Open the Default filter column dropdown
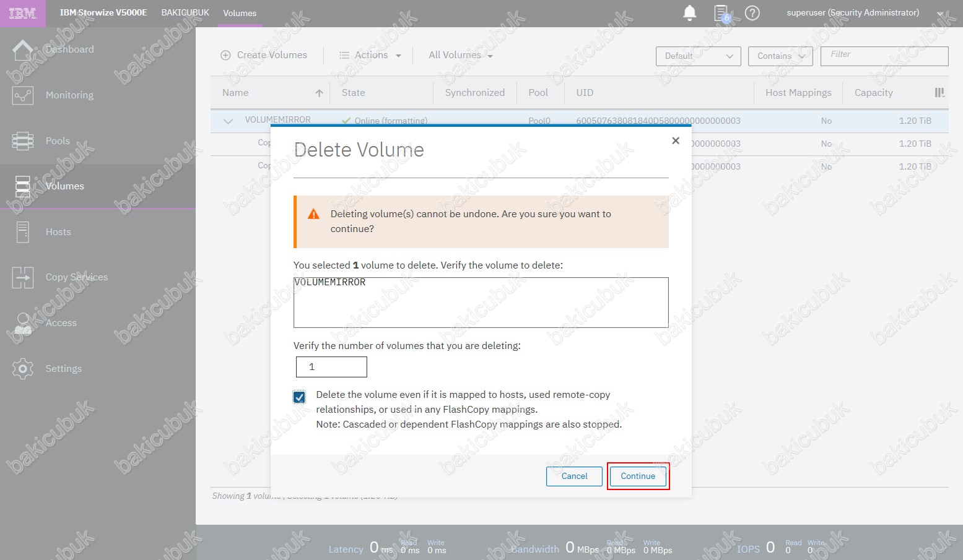Viewport: 963px width, 560px height. tap(699, 56)
